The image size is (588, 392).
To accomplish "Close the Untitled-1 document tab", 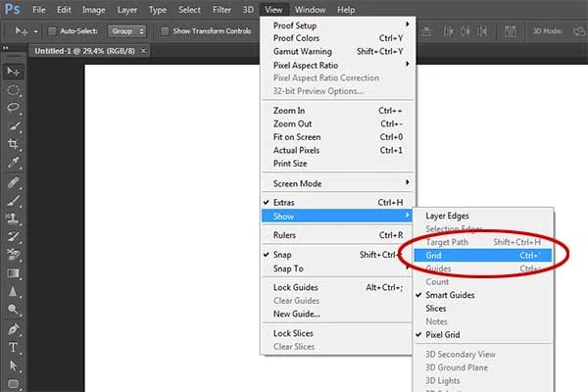I will (x=143, y=51).
